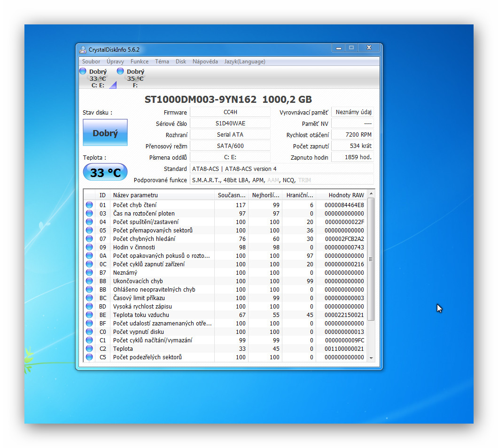Viewport: 498px width, 448px height.
Task: Open the Téma menu
Action: pos(162,62)
